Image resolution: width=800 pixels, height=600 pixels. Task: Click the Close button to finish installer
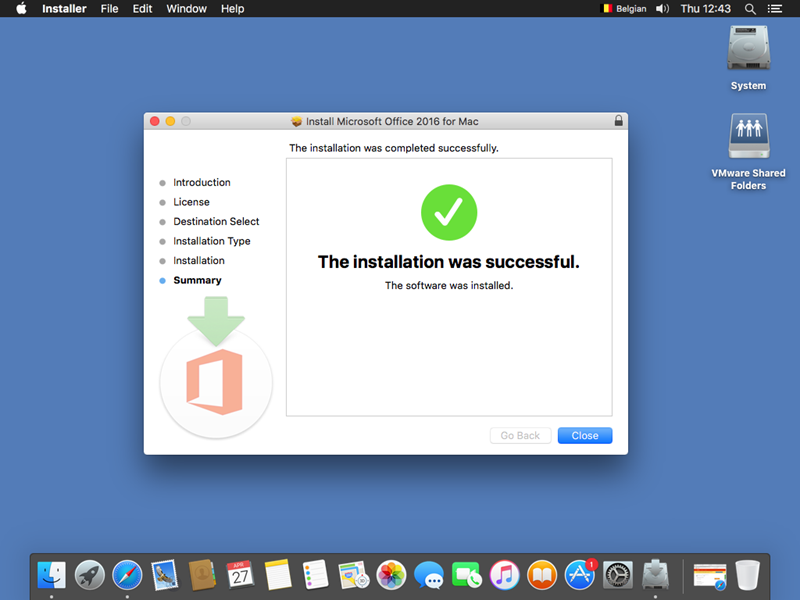click(x=585, y=435)
